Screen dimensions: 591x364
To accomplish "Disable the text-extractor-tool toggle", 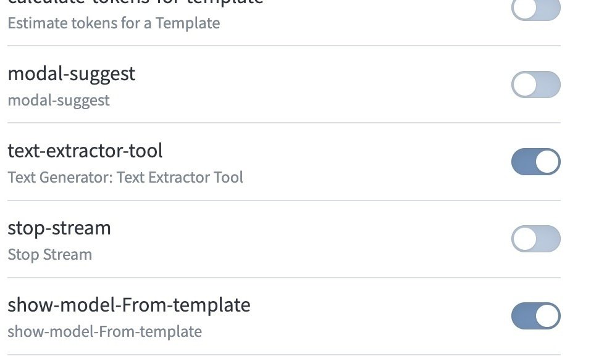I will tap(535, 161).
